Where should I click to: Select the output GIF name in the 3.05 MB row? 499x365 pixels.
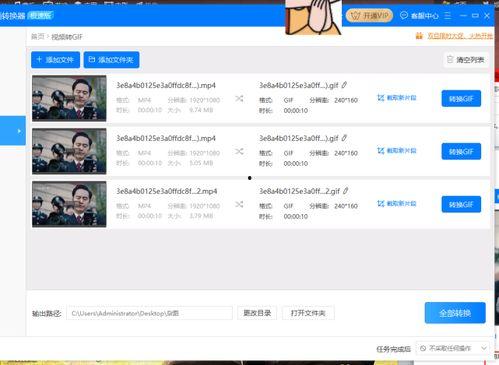tap(299, 138)
